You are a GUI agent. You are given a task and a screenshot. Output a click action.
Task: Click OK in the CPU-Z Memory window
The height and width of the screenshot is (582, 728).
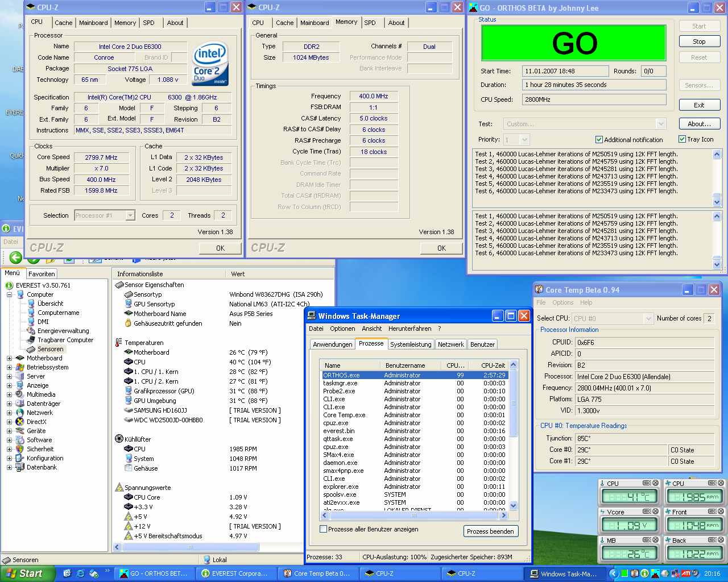[442, 248]
